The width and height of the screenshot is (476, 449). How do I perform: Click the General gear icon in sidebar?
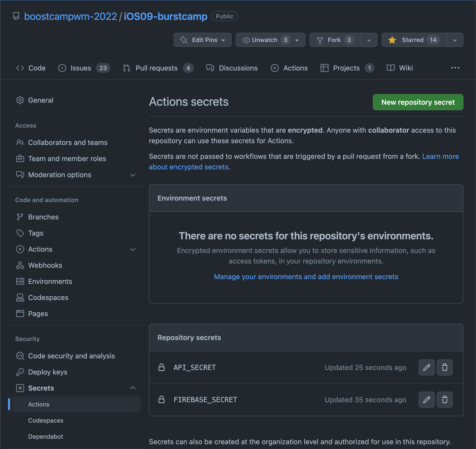point(20,100)
